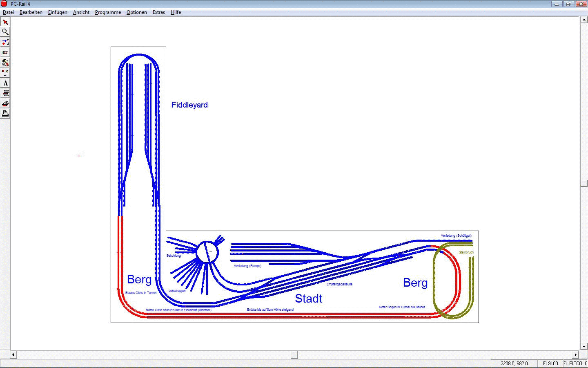Open the red parts tray icon
Viewport: 588px width, 368px height.
pyautogui.click(x=5, y=103)
